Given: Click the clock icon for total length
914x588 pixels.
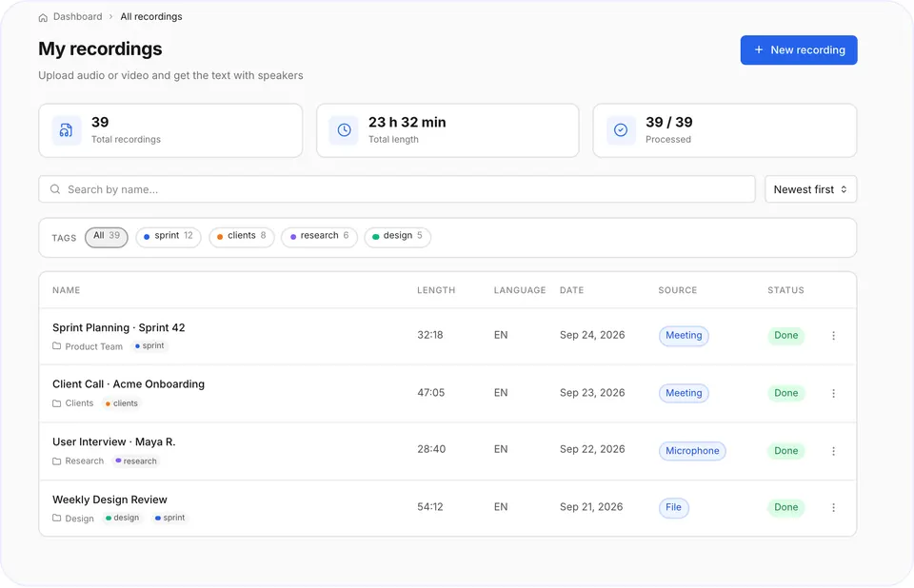Looking at the screenshot, I should click(x=344, y=130).
